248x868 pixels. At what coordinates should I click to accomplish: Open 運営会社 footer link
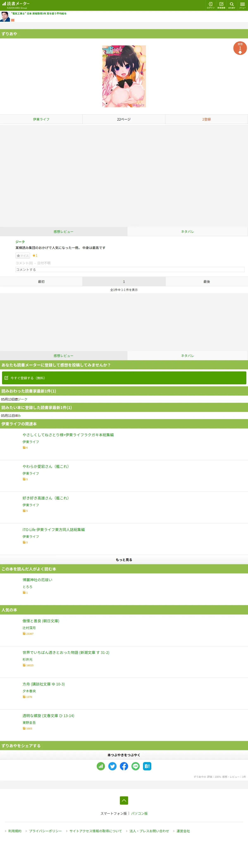click(x=183, y=831)
